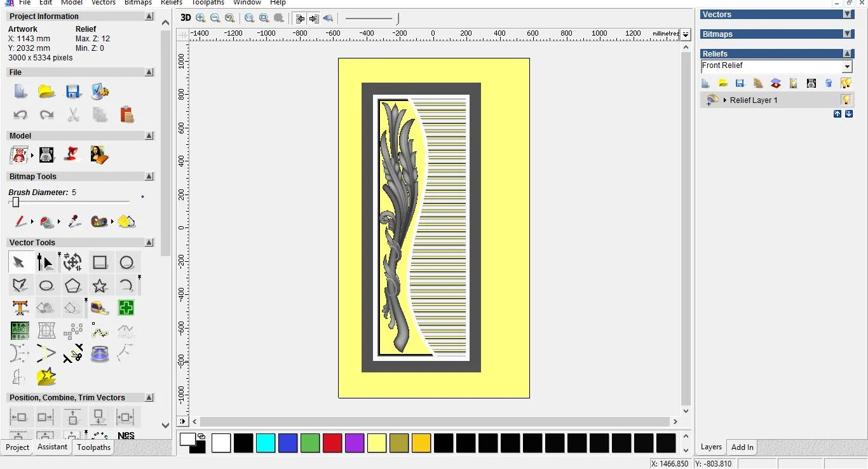Toggle all relief layers visibility bulbs
This screenshot has height=469, width=868.
pyautogui.click(x=846, y=83)
